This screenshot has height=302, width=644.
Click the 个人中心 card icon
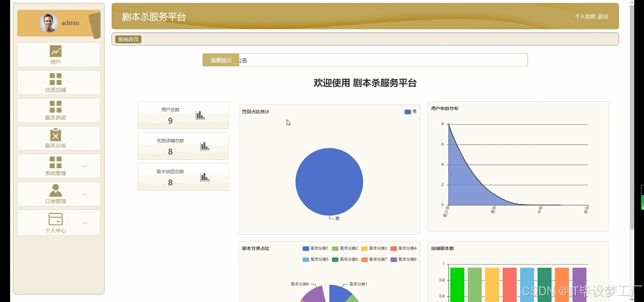point(56,219)
